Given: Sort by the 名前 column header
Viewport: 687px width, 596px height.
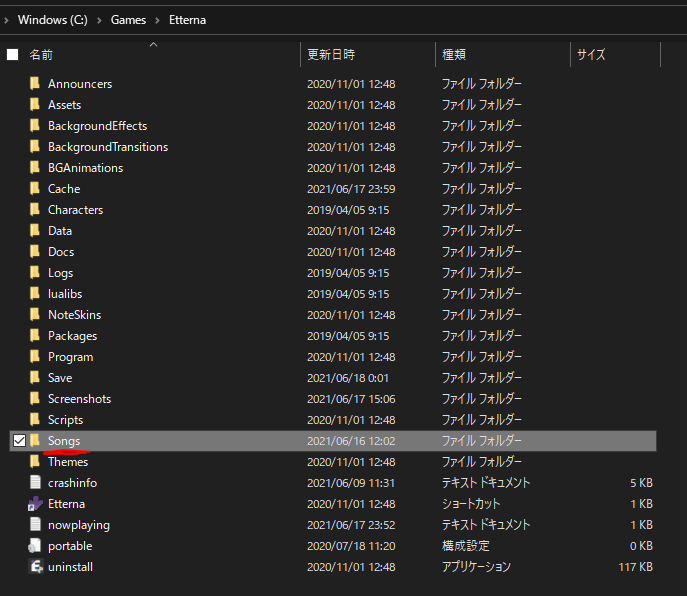Looking at the screenshot, I should [x=41, y=55].
